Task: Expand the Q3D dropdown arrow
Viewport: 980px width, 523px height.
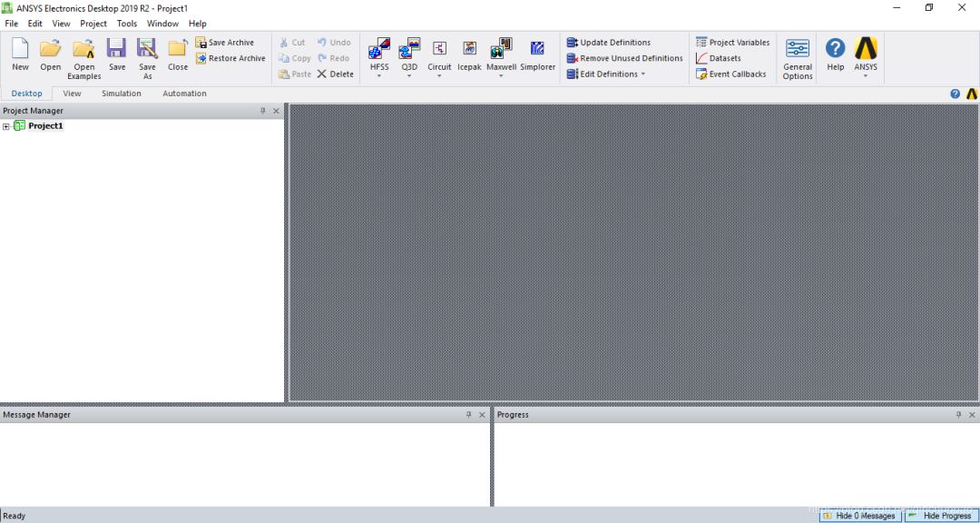Action: click(x=409, y=76)
